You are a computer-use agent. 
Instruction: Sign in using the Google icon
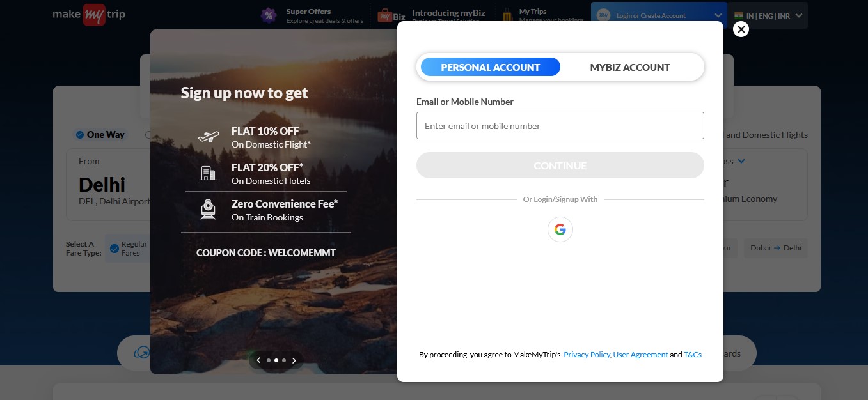[x=560, y=229]
